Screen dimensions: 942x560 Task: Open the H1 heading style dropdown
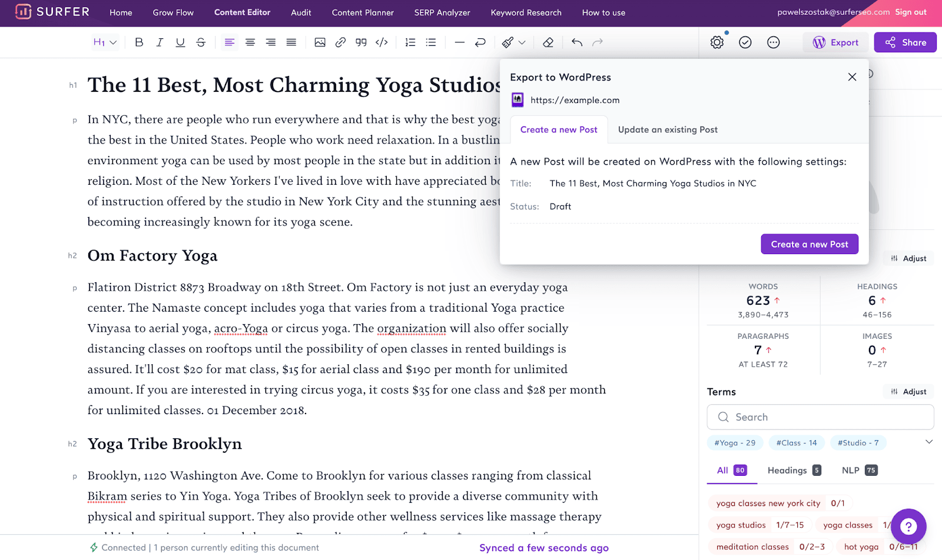pyautogui.click(x=105, y=42)
